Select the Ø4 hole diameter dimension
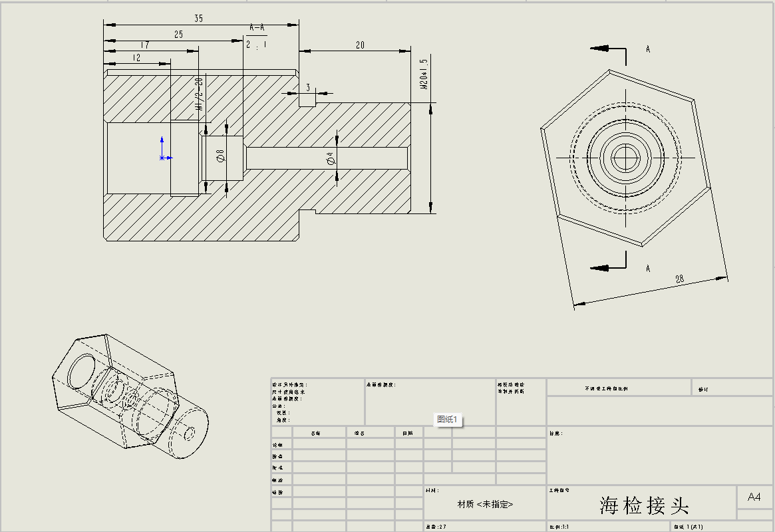Viewport: 775px width, 532px height. click(x=329, y=158)
